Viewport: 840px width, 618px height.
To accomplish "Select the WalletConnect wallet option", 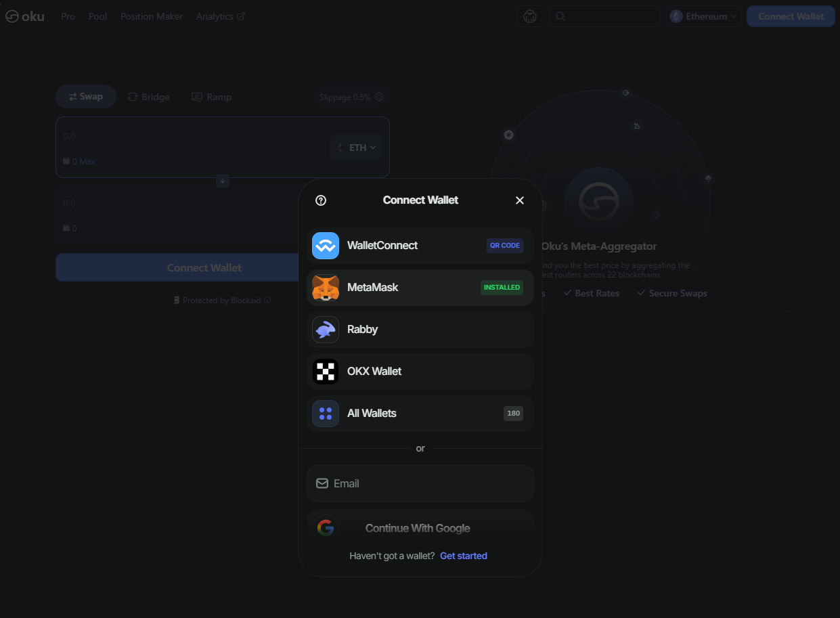I will 420,246.
